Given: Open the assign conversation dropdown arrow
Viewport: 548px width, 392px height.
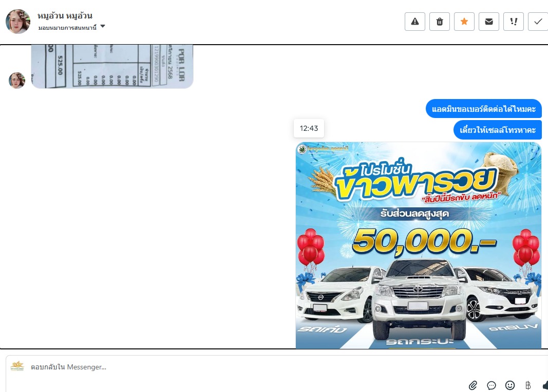Looking at the screenshot, I should [103, 26].
